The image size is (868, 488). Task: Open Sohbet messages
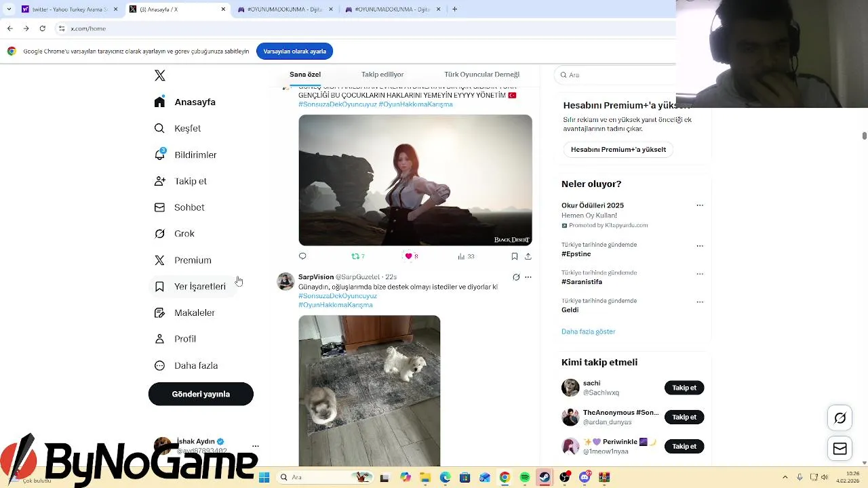tap(180, 207)
